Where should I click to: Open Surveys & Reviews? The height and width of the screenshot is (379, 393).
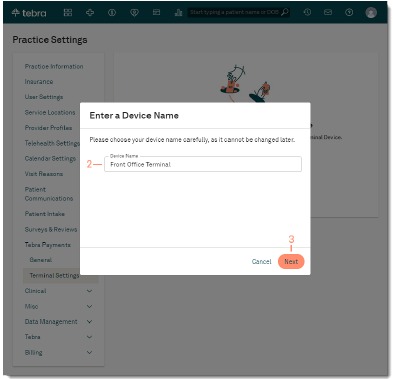(x=51, y=229)
